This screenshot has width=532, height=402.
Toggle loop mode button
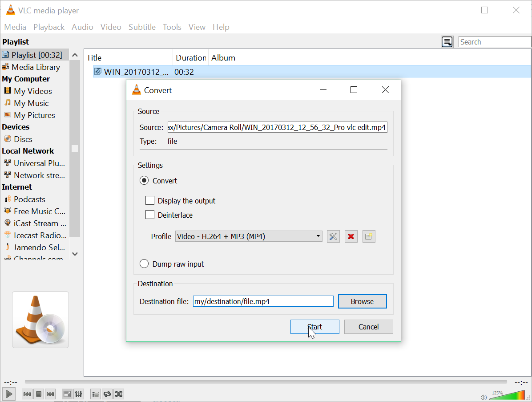(x=107, y=394)
